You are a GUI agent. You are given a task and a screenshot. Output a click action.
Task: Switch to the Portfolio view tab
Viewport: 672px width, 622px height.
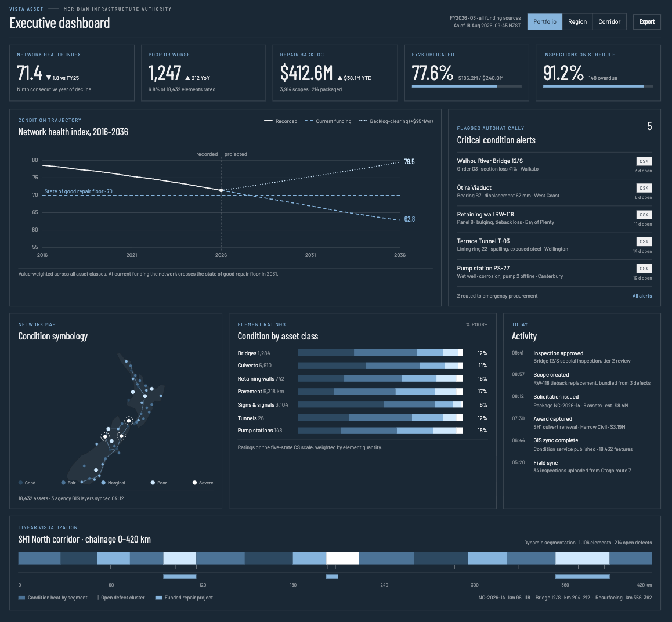tap(545, 21)
